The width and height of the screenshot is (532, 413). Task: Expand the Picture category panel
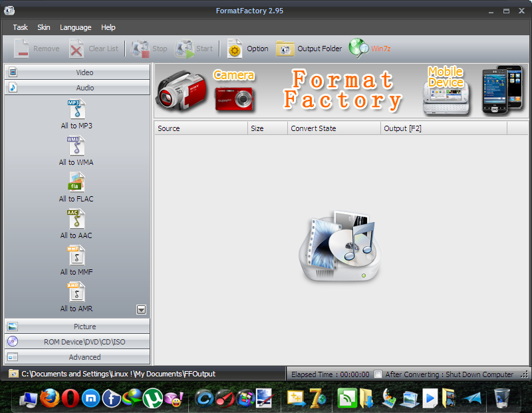coord(77,326)
